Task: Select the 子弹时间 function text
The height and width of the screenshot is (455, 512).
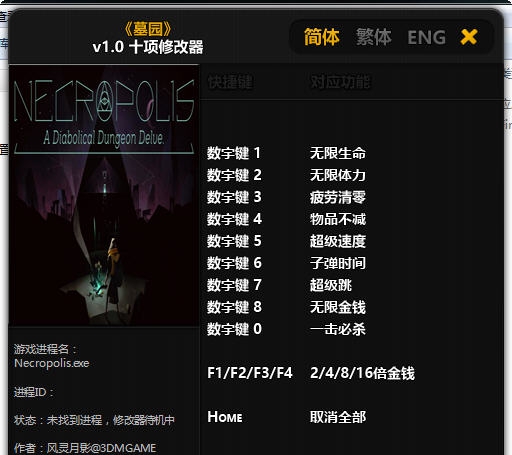Action: [338, 263]
